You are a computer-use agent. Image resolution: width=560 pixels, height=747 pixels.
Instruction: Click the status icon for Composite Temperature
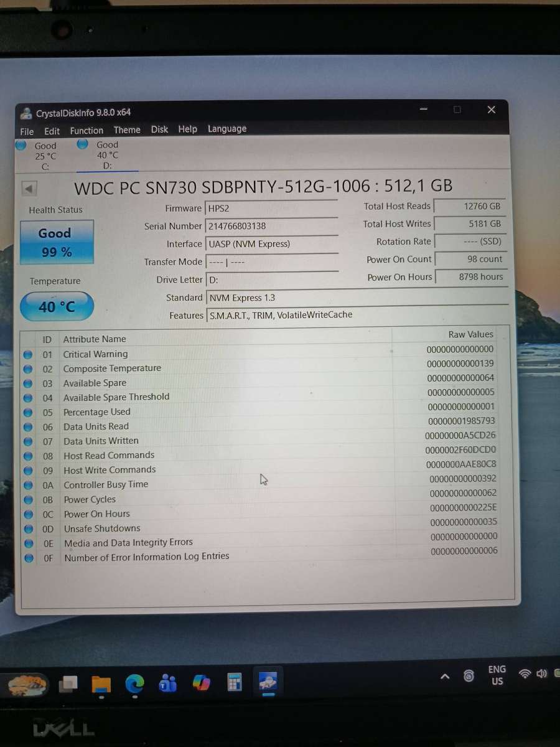[x=27, y=369]
